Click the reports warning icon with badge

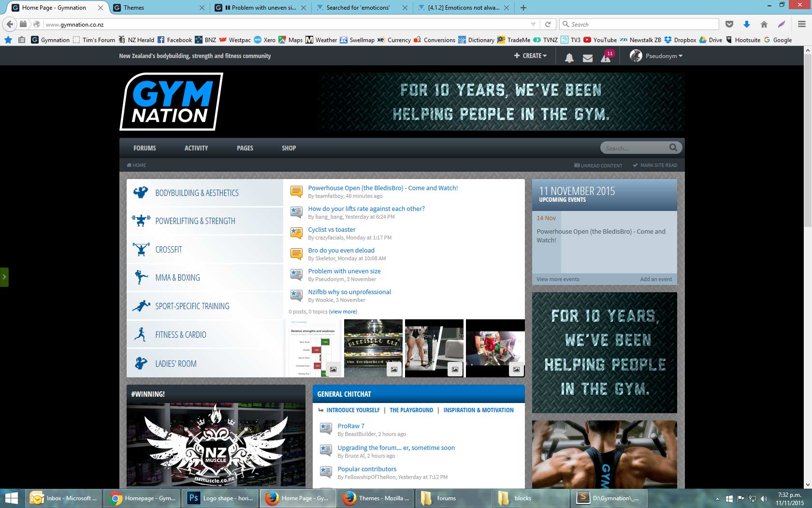[606, 58]
